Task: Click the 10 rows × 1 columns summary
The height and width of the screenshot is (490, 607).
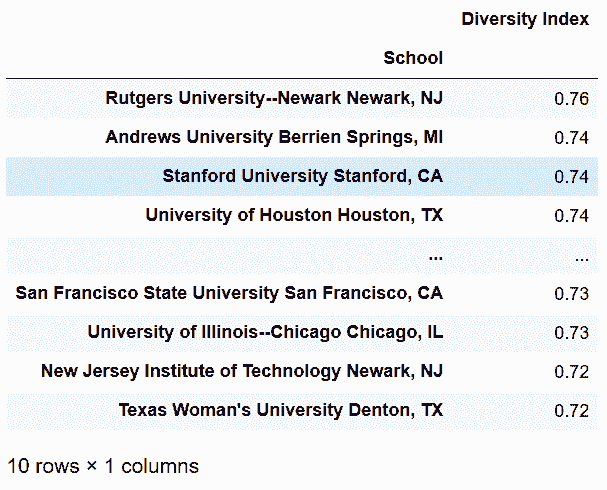Action: 103,466
